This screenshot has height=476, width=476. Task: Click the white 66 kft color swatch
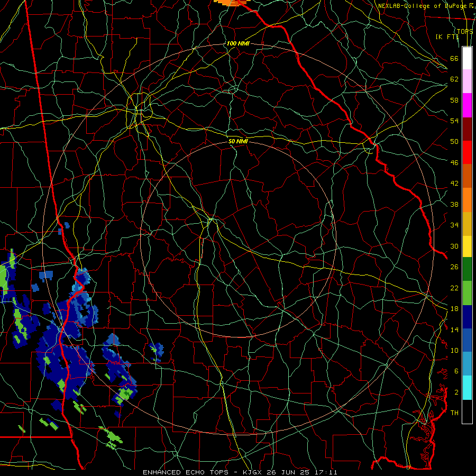(467, 58)
